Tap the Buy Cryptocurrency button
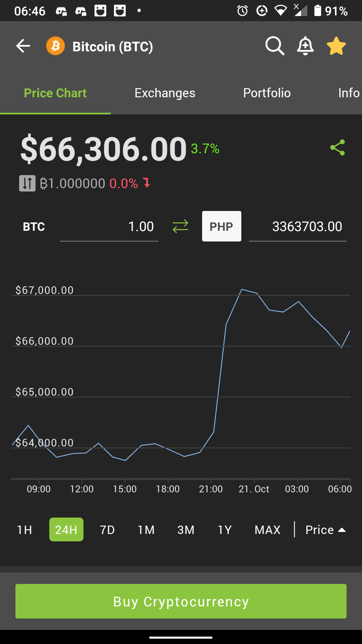The width and height of the screenshot is (362, 644). pyautogui.click(x=181, y=601)
